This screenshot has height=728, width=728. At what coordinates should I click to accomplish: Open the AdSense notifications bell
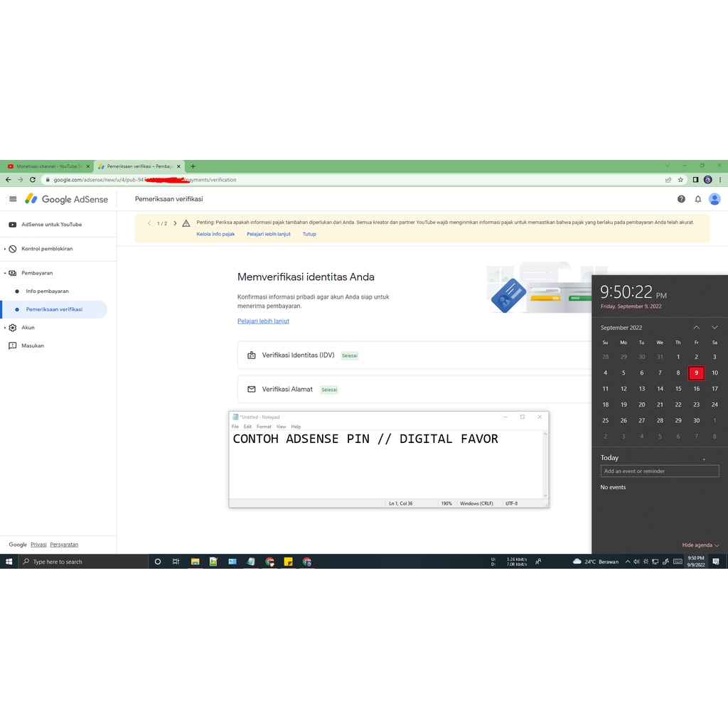[x=697, y=199]
